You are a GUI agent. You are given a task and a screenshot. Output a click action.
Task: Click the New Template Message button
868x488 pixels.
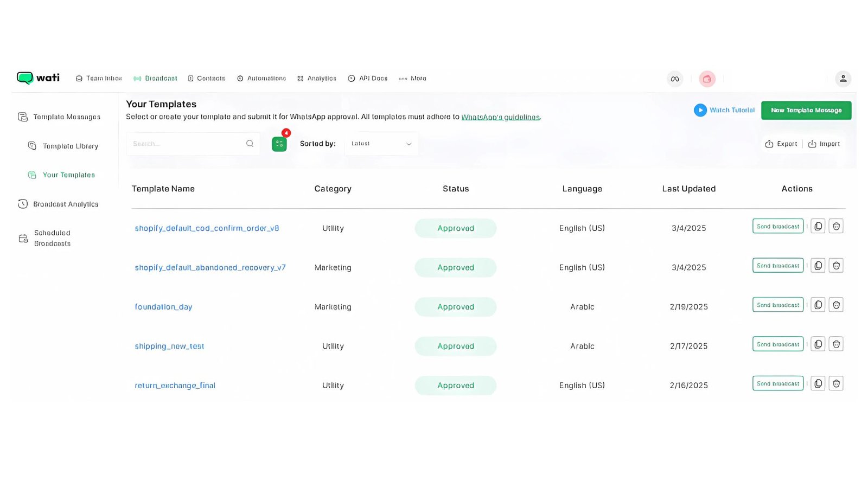pos(806,110)
